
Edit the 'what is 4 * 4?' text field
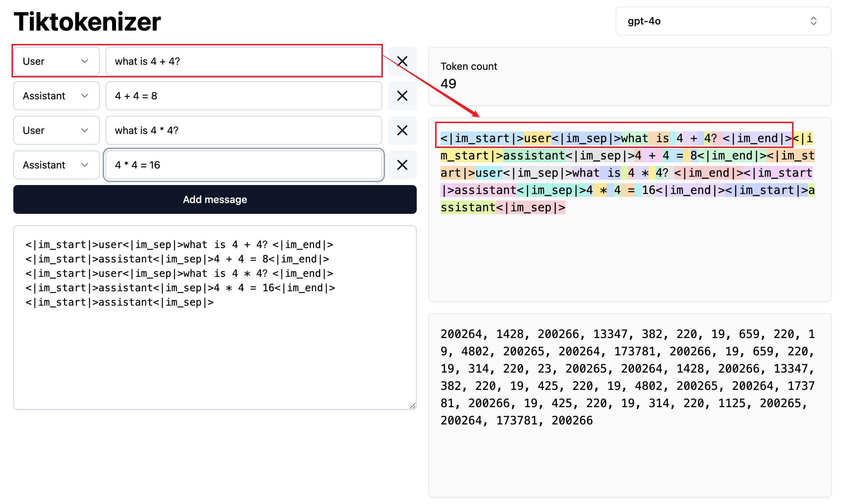tap(243, 130)
